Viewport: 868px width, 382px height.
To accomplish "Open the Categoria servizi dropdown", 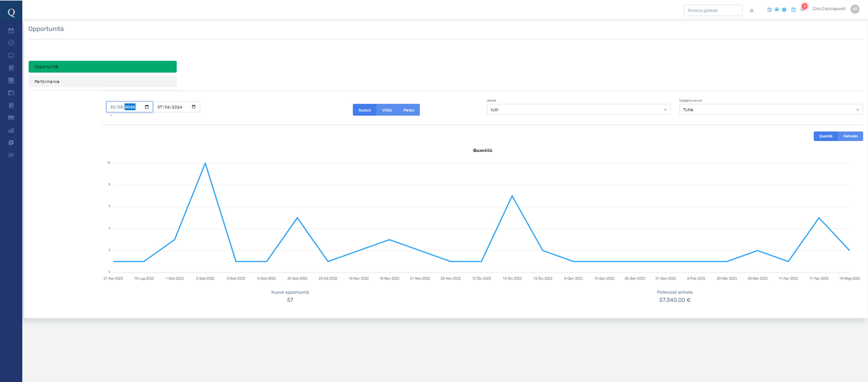I will (x=771, y=109).
